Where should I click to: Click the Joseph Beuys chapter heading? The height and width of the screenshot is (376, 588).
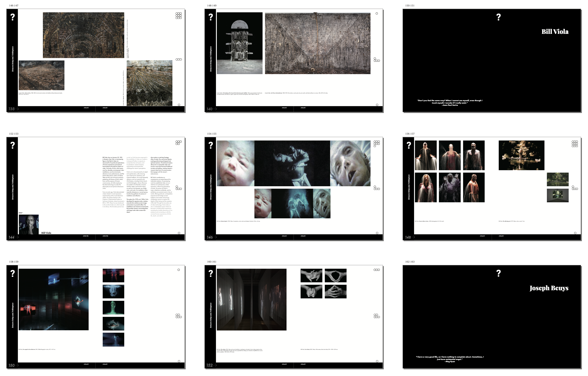(x=549, y=288)
